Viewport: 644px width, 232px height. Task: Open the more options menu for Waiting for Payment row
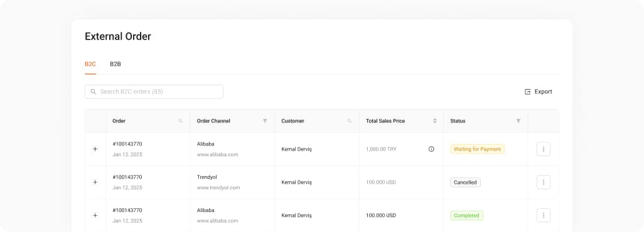coord(544,149)
